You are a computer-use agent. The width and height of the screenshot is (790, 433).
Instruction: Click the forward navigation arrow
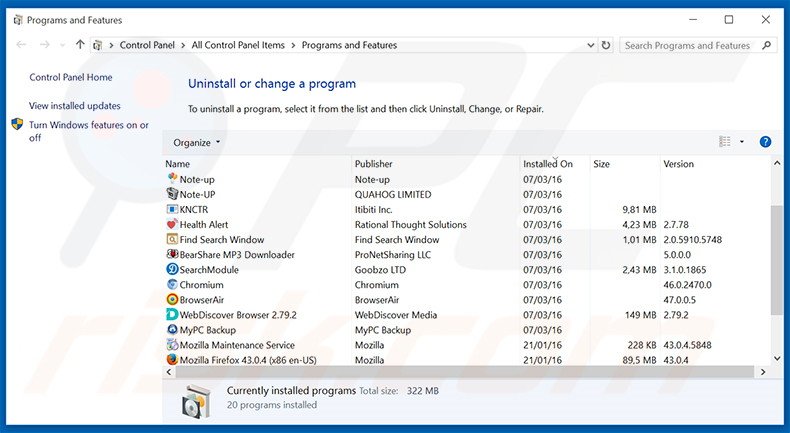tap(44, 45)
